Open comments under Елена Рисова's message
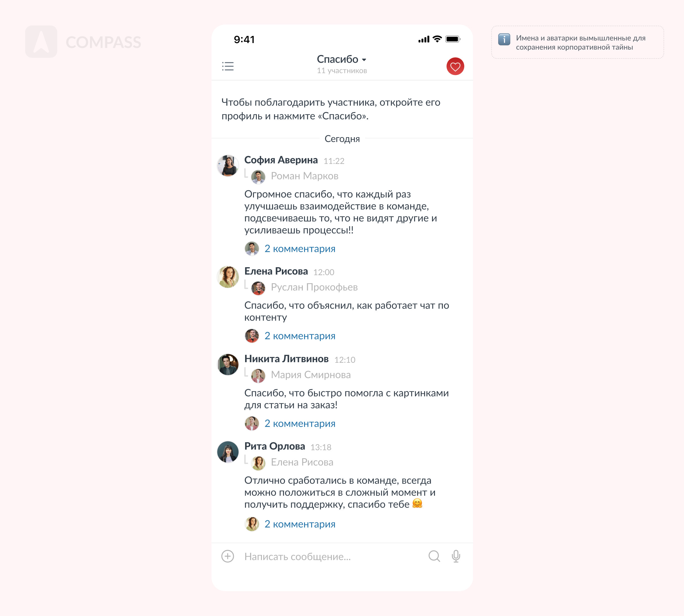This screenshot has width=684, height=616. click(x=300, y=336)
